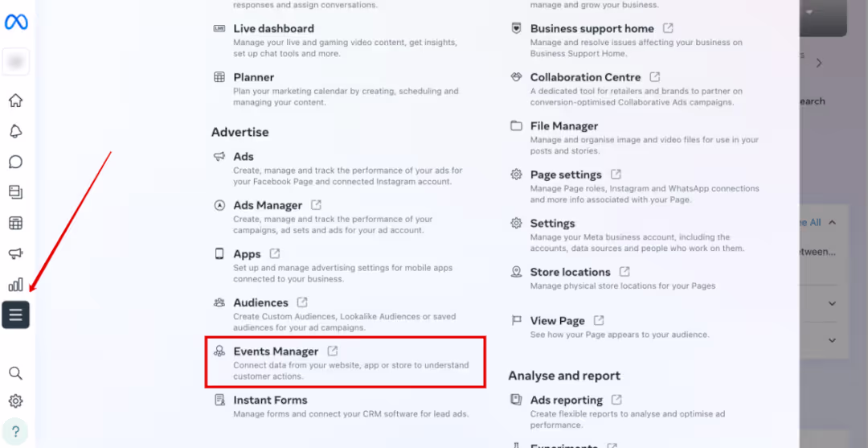
Task: Click external link icon beside Page settings
Action: click(616, 175)
